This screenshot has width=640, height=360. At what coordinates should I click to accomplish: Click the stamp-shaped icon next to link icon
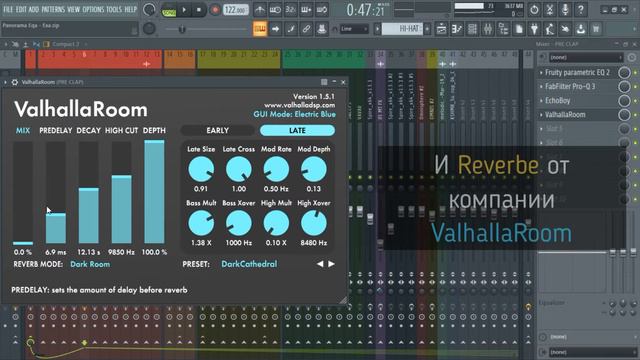(x=322, y=29)
